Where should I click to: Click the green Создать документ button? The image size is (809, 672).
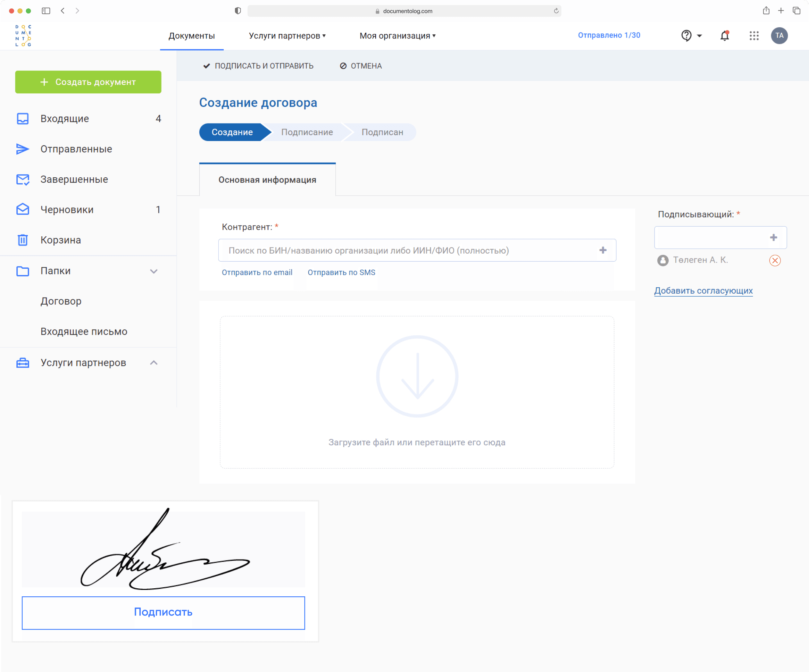point(88,82)
